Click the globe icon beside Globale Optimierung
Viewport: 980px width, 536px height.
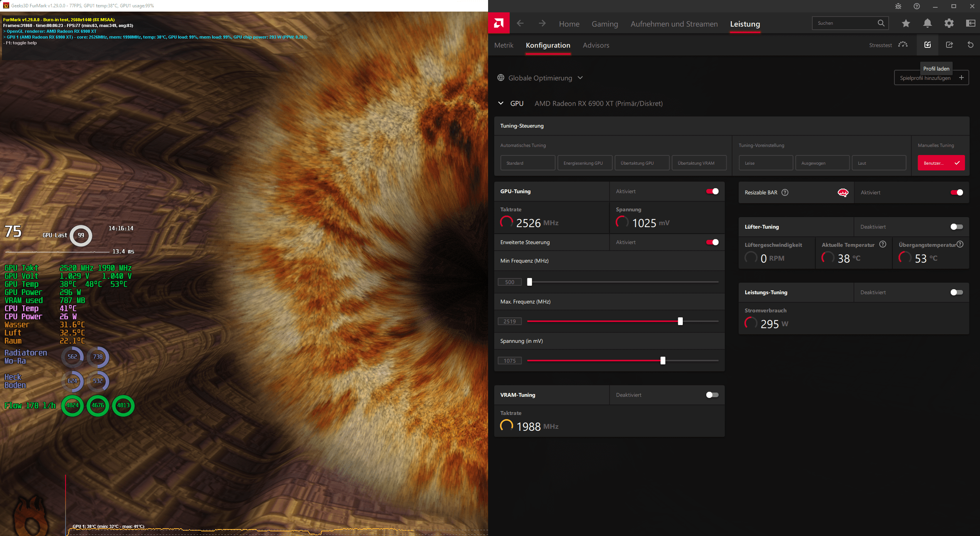[501, 78]
